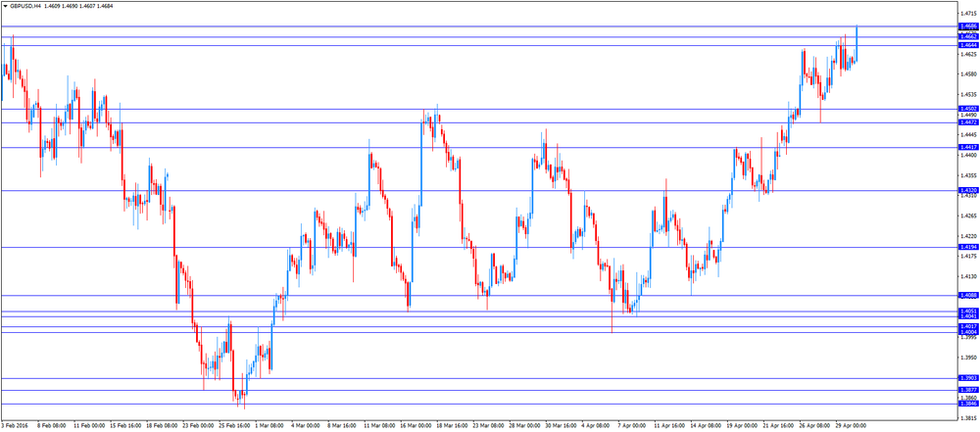Select the 1.4041 price level label

967,316
